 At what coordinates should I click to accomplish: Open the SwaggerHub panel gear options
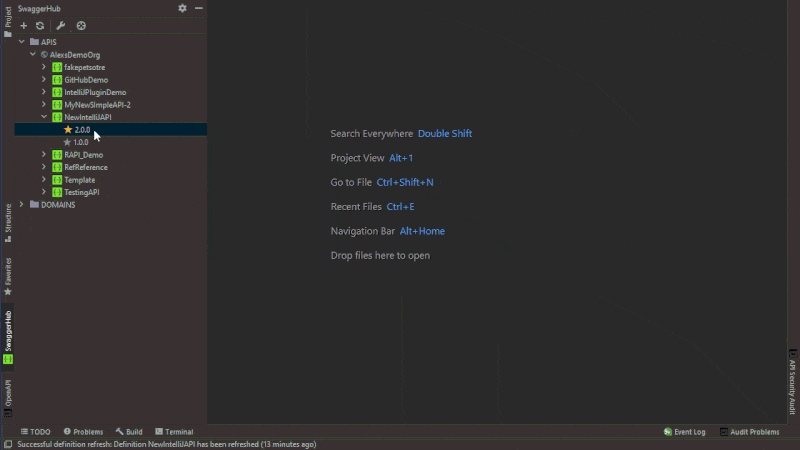point(182,8)
